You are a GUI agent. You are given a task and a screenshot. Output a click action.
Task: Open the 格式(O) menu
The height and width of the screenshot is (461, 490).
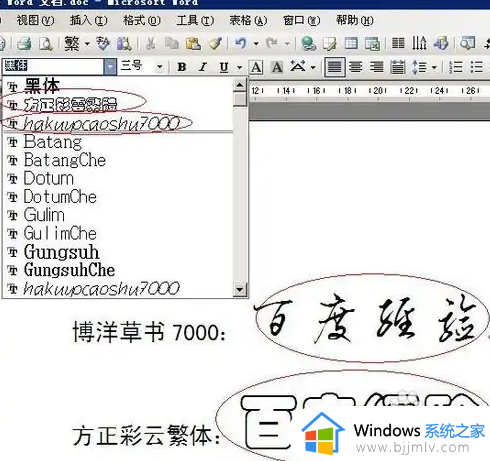coord(142,21)
